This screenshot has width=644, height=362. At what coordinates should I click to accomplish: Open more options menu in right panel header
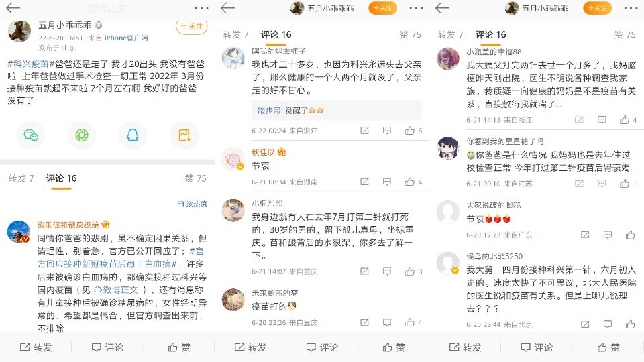[x=631, y=8]
